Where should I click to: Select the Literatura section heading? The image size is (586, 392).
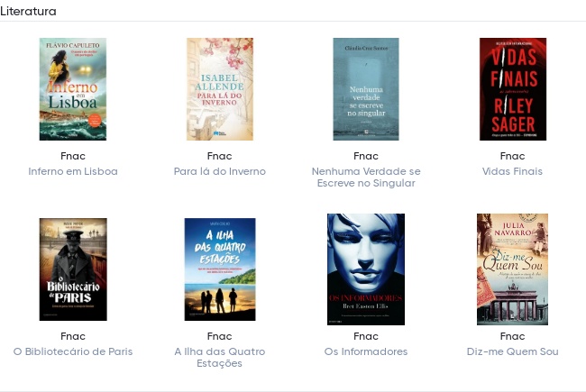pyautogui.click(x=29, y=11)
